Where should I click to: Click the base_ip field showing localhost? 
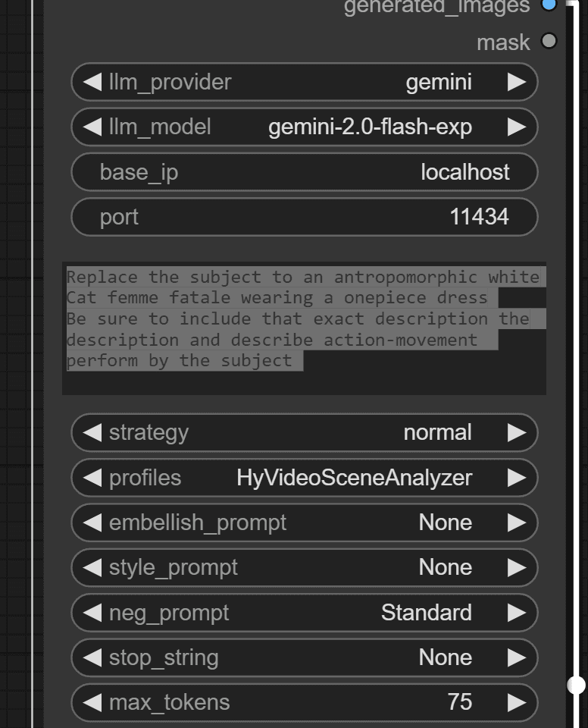coord(303,172)
